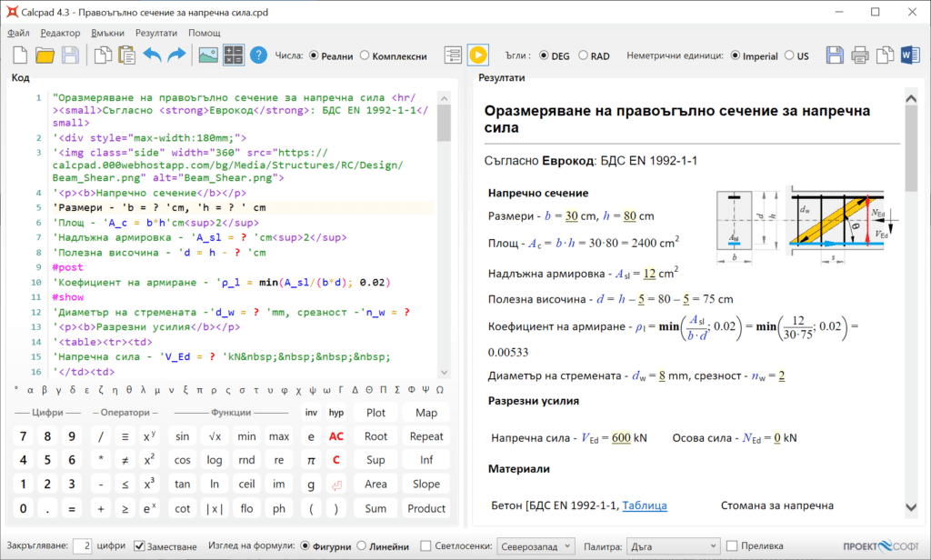This screenshot has height=560, width=931.
Task: Open the Дъга palette dropdown
Action: [674, 546]
